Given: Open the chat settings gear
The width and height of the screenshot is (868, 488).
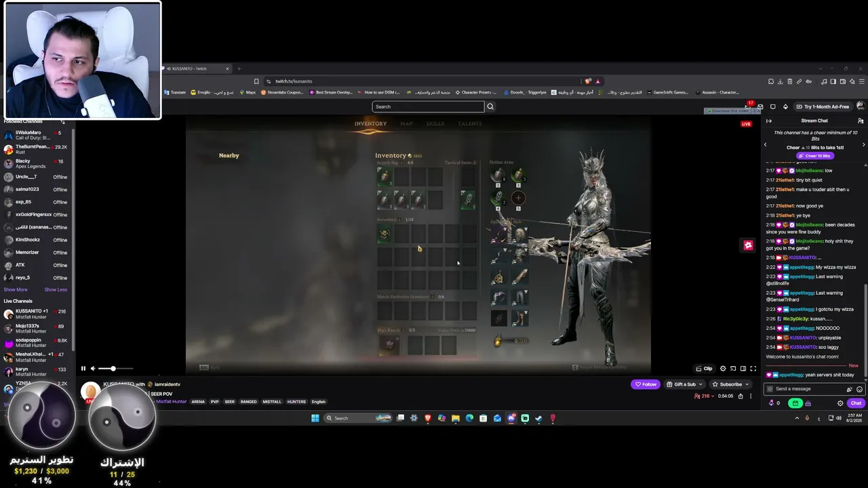Looking at the screenshot, I should click(840, 403).
